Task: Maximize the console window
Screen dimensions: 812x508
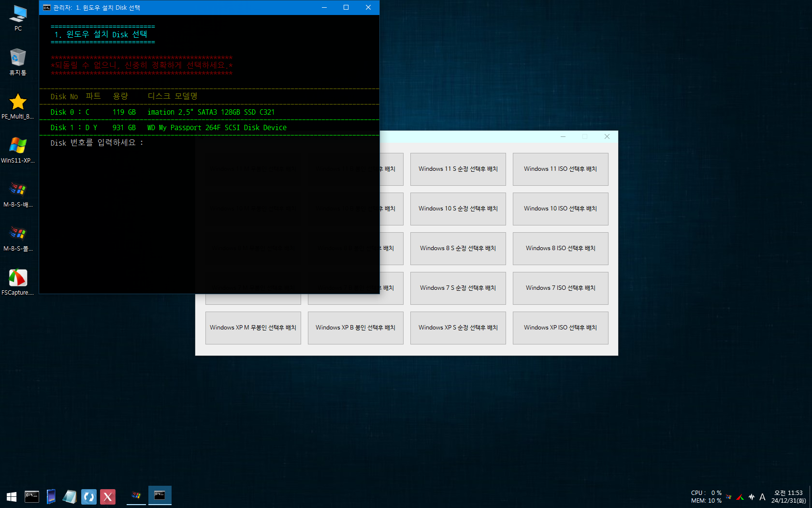Action: tap(346, 8)
